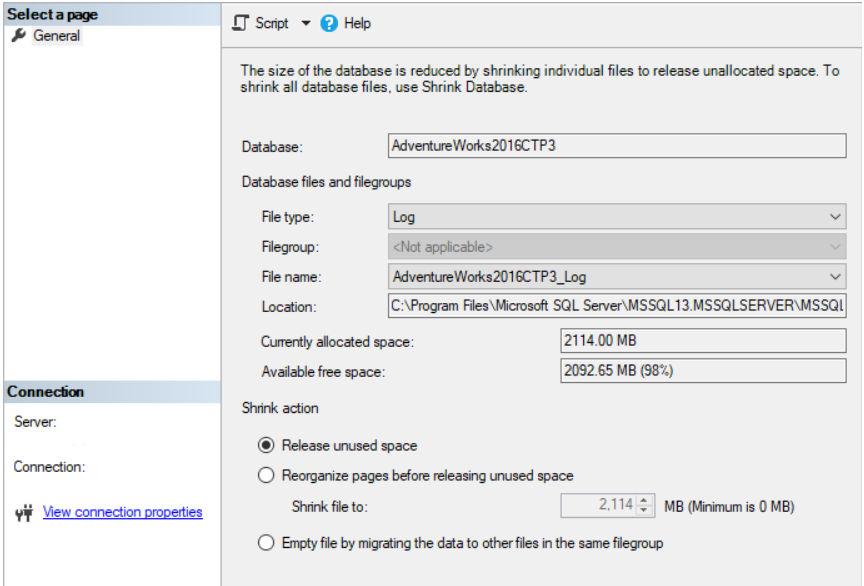Select Release unused space radio button
The height and width of the screenshot is (586, 864).
(266, 446)
